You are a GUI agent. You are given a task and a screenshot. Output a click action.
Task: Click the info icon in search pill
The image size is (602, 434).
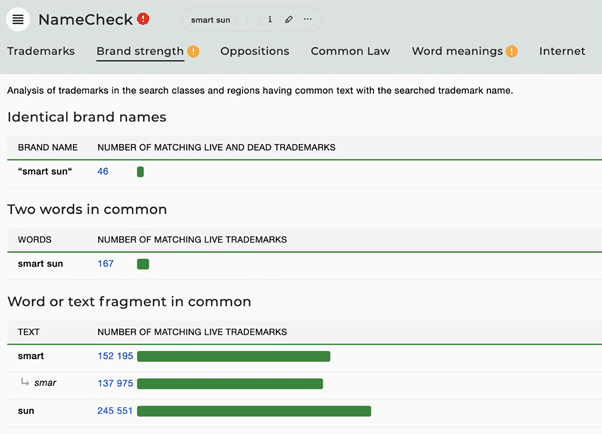pyautogui.click(x=270, y=20)
